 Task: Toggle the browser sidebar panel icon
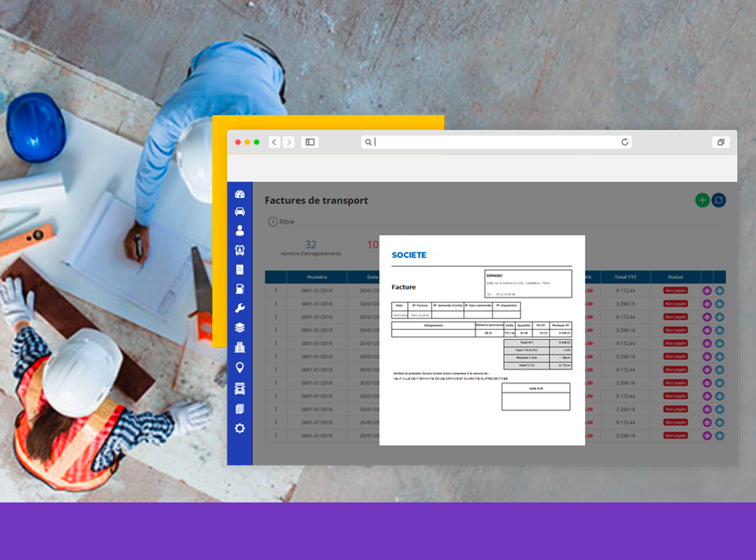309,142
